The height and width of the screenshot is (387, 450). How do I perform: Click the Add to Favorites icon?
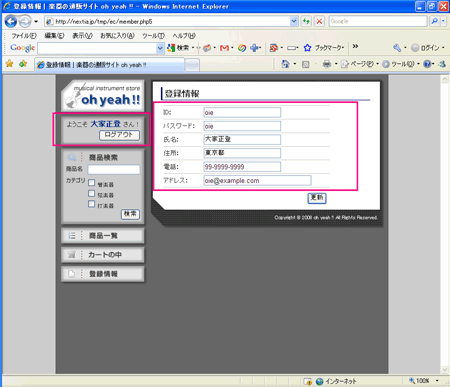(23, 63)
